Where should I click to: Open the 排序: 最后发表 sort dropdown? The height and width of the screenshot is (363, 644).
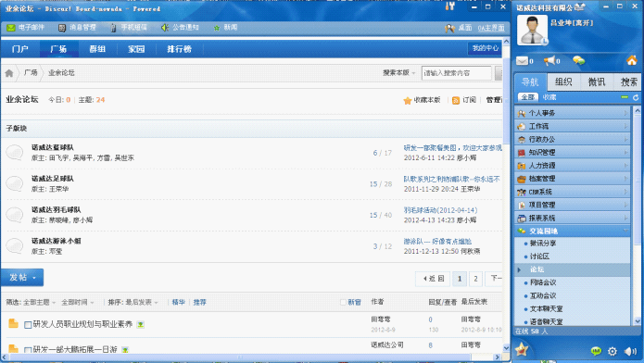[x=133, y=302]
